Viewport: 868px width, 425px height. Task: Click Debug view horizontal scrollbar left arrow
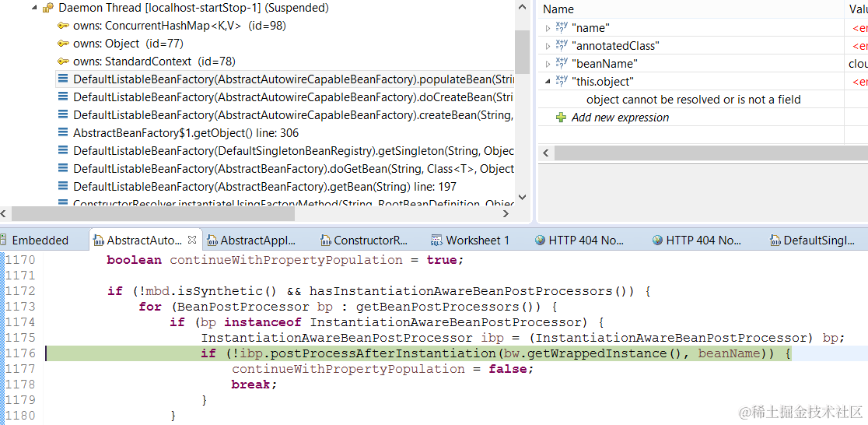point(4,213)
